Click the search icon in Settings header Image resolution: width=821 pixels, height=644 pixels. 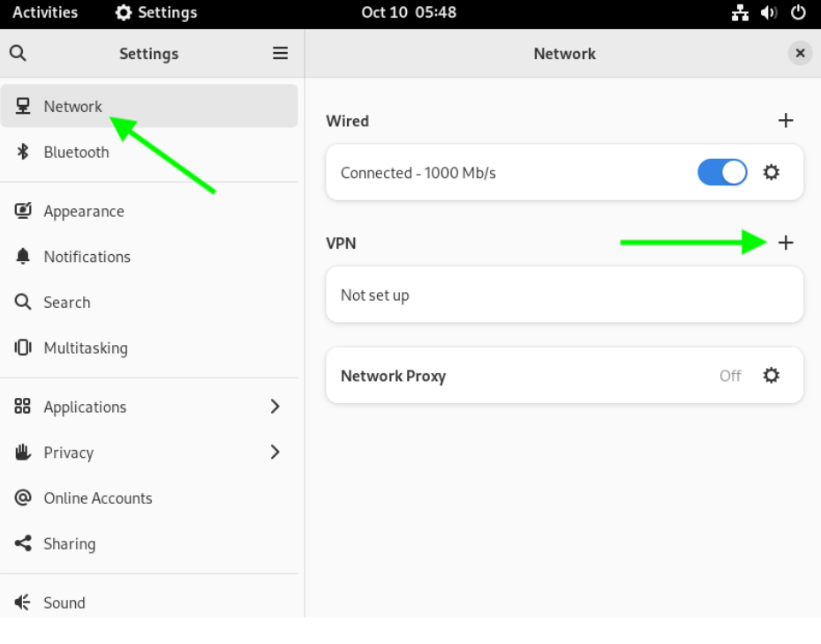[x=18, y=54]
